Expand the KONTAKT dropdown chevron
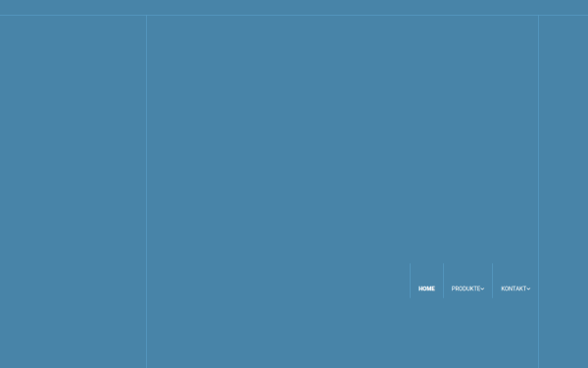Screen dimensions: 588x368 point(529,289)
